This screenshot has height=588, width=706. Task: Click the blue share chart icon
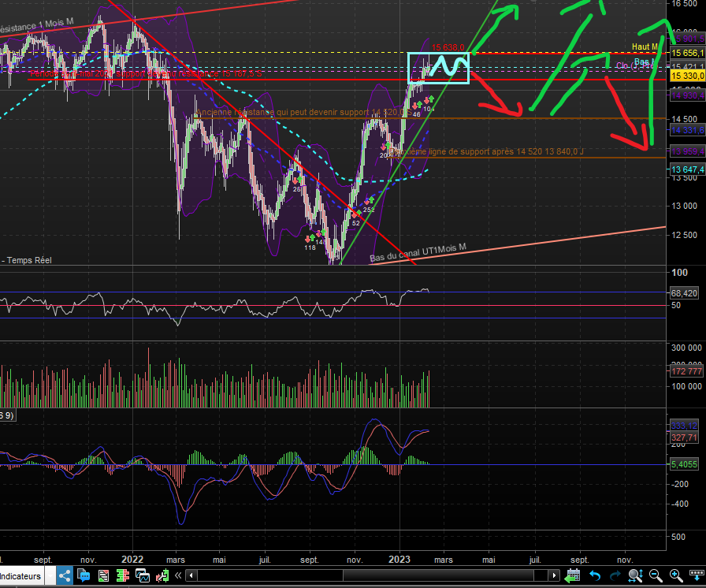coord(65,576)
